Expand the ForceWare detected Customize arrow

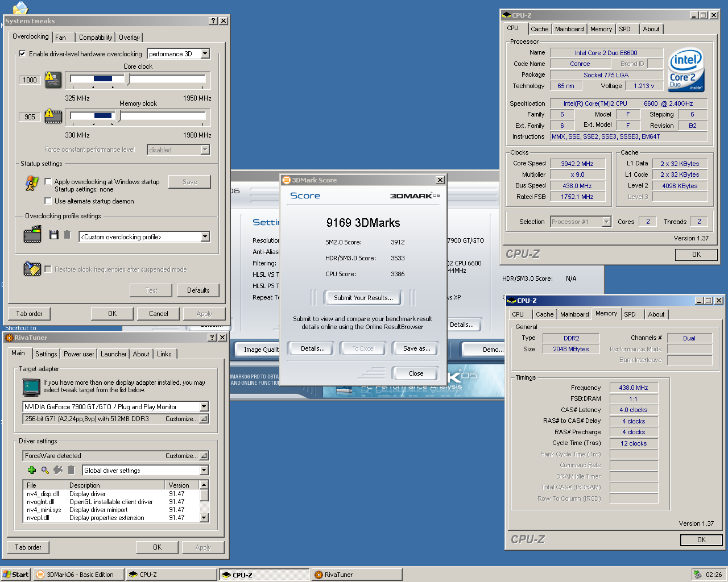tap(204, 455)
